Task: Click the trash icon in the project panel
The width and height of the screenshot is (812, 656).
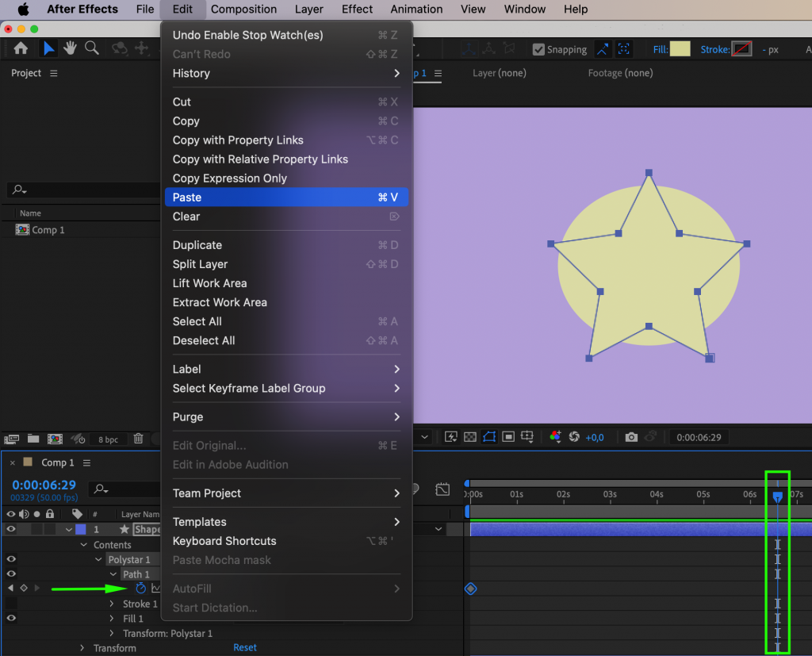Action: [139, 439]
